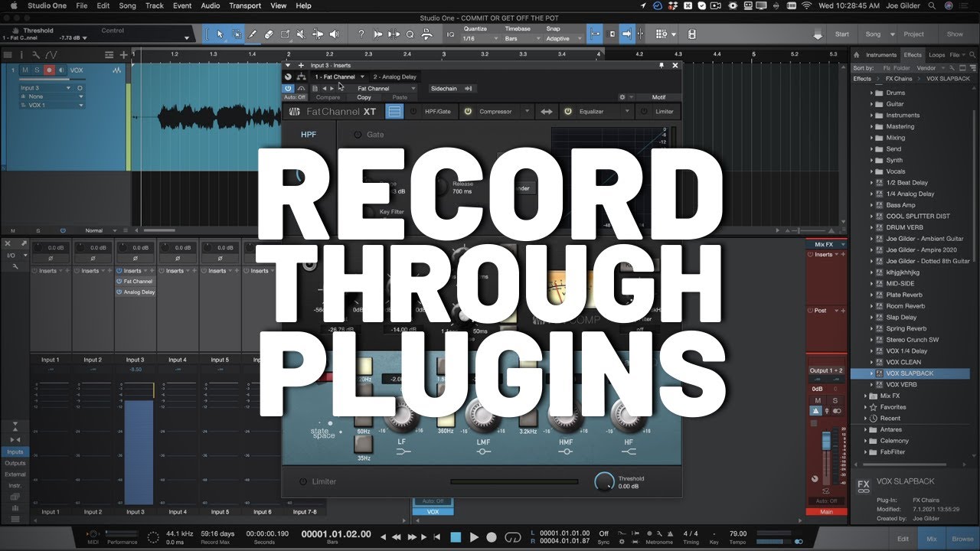Select the VOX SLAPBACK FX chain

[910, 373]
